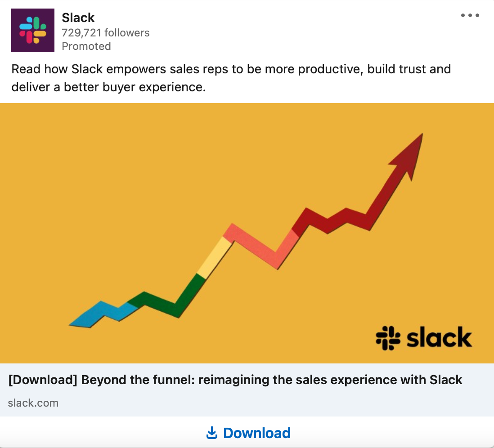Click the slack.com domain link

click(33, 403)
